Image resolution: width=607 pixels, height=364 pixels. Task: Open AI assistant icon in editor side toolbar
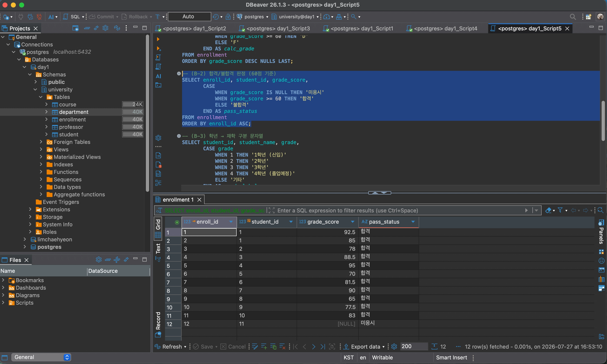click(159, 76)
